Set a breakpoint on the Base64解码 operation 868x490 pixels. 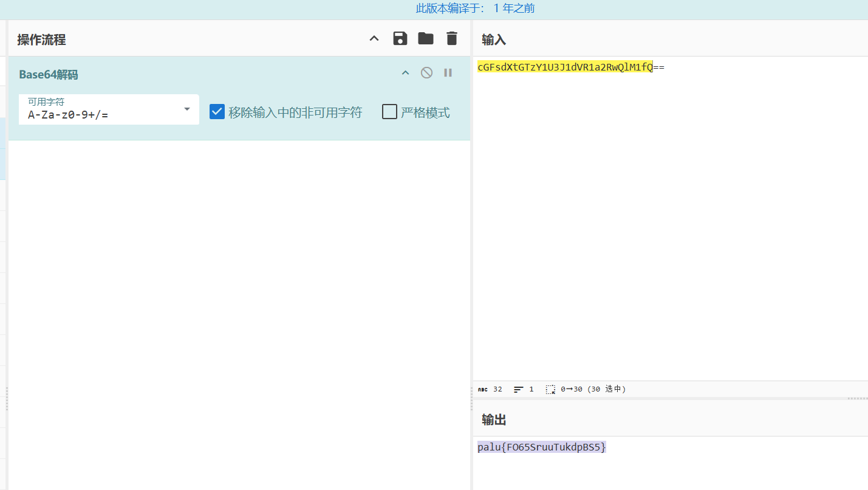click(448, 73)
